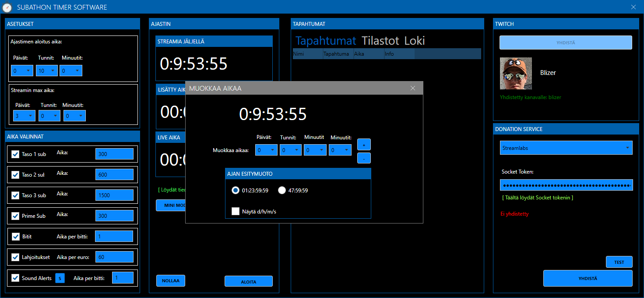Click the Blizer profile avatar
The image size is (644, 298).
516,73
